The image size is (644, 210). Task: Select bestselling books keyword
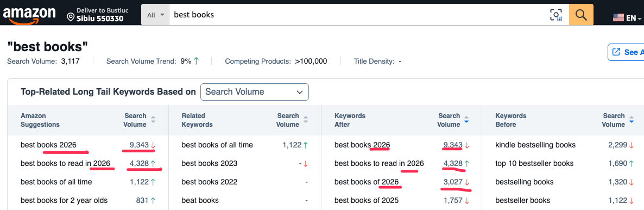[525, 182]
